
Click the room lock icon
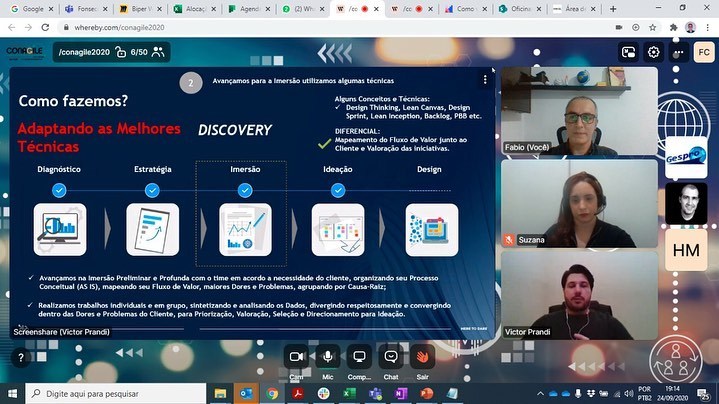tap(120, 52)
